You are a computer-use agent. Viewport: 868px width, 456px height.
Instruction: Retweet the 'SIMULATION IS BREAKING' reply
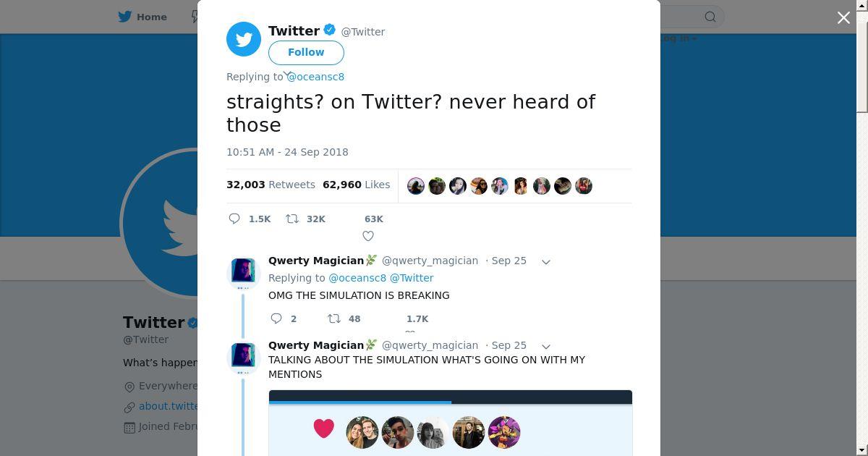[334, 318]
